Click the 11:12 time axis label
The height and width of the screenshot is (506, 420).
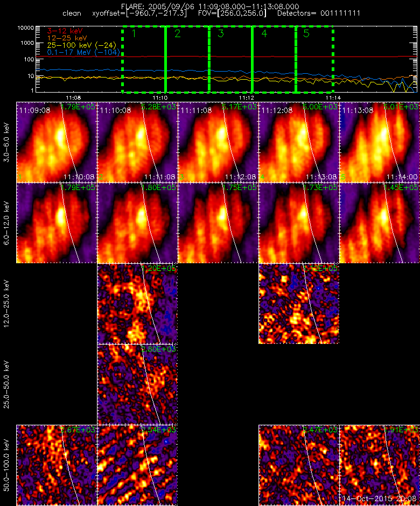click(247, 98)
